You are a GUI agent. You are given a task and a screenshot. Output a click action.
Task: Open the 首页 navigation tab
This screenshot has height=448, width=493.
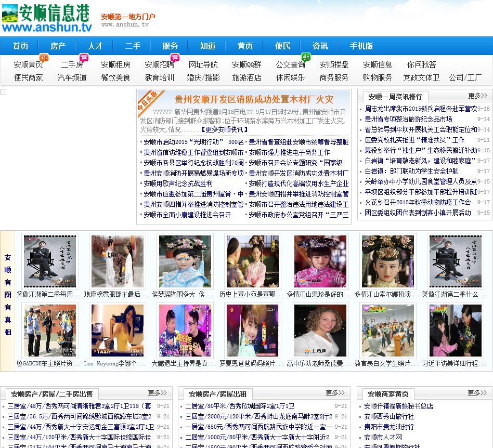[21, 46]
